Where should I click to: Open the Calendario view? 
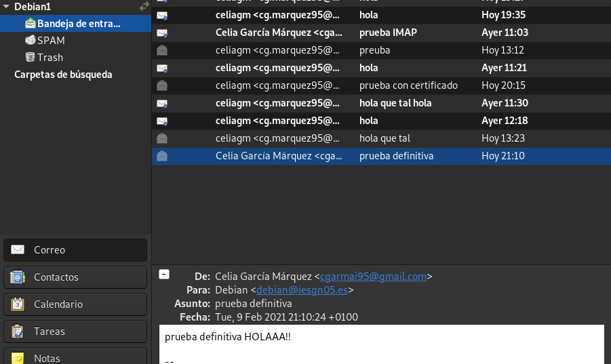pyautogui.click(x=75, y=304)
